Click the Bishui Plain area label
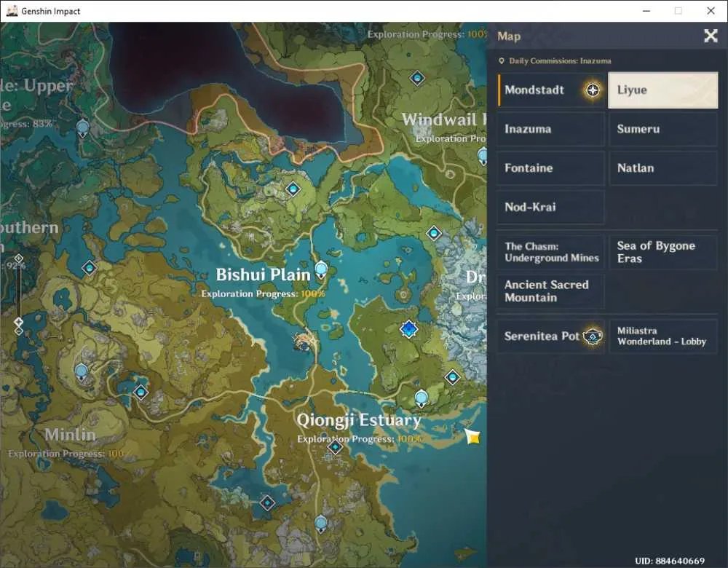Image resolution: width=728 pixels, height=568 pixels. (x=263, y=275)
